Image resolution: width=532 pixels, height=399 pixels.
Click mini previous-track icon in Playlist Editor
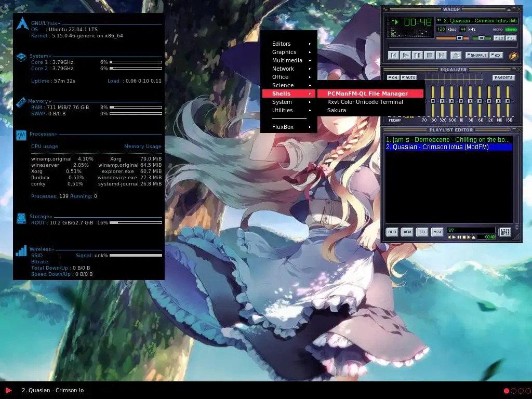tap(449, 237)
